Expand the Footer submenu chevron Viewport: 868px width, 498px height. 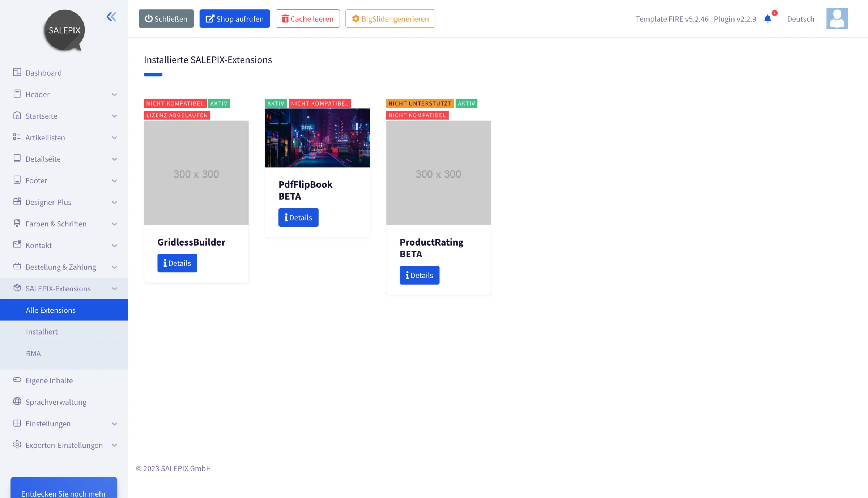point(115,181)
